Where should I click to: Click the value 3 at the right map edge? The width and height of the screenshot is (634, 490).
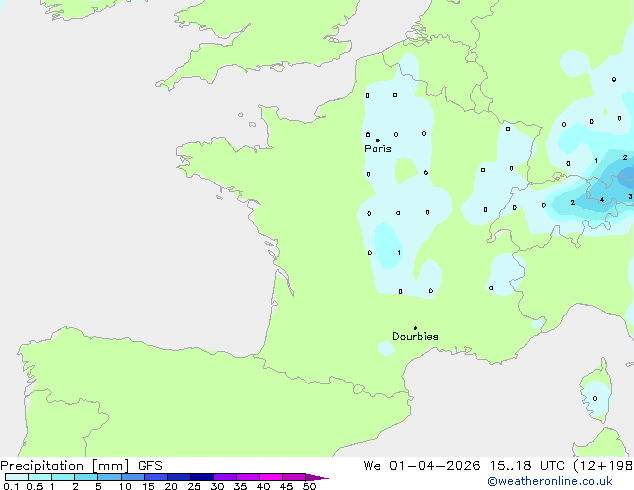[629, 197]
